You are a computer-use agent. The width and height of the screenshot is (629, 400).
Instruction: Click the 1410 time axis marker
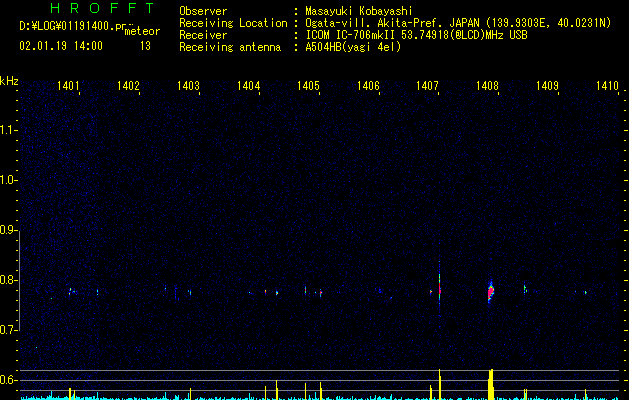[607, 86]
